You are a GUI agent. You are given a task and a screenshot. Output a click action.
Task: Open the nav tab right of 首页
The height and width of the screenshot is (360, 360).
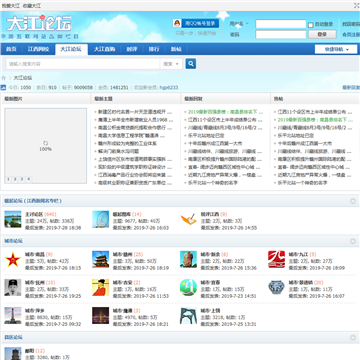tap(38, 49)
